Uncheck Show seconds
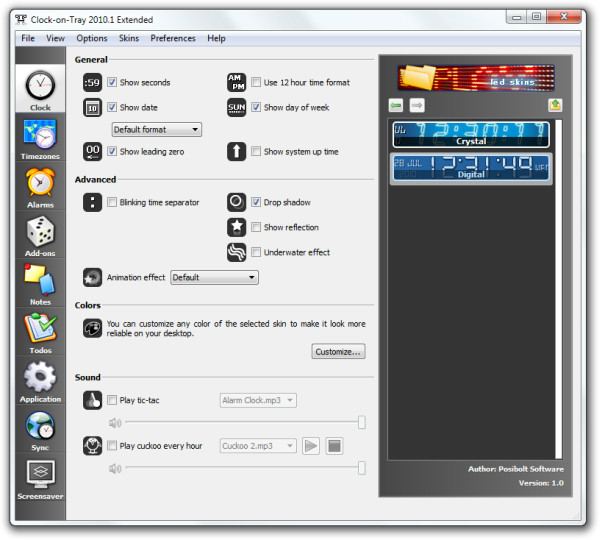 pos(112,82)
